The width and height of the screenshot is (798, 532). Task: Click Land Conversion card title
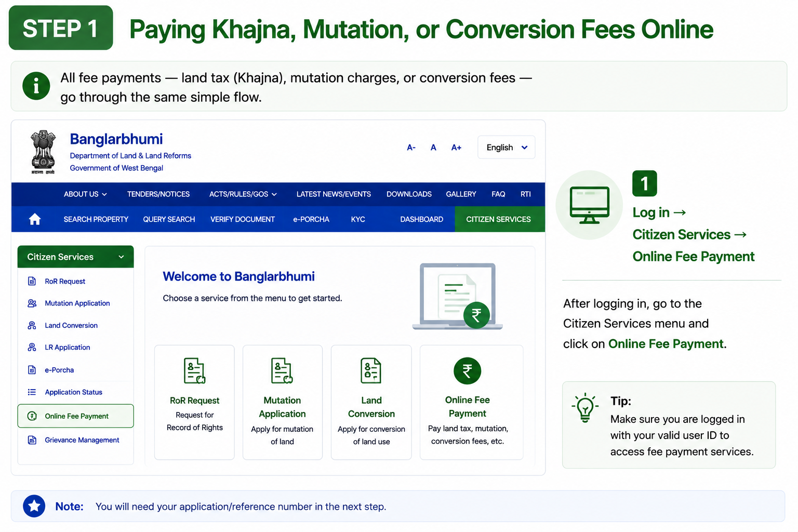371,407
